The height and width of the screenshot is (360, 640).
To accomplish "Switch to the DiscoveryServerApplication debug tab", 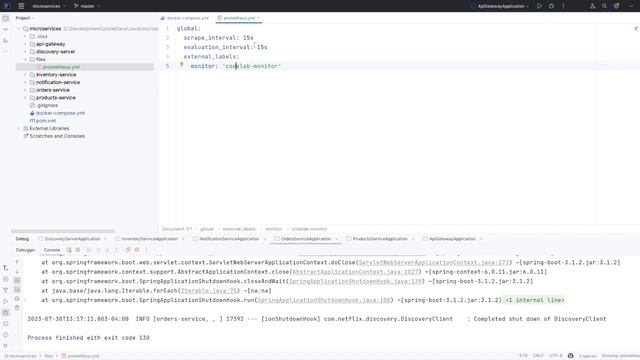I will 72,239.
